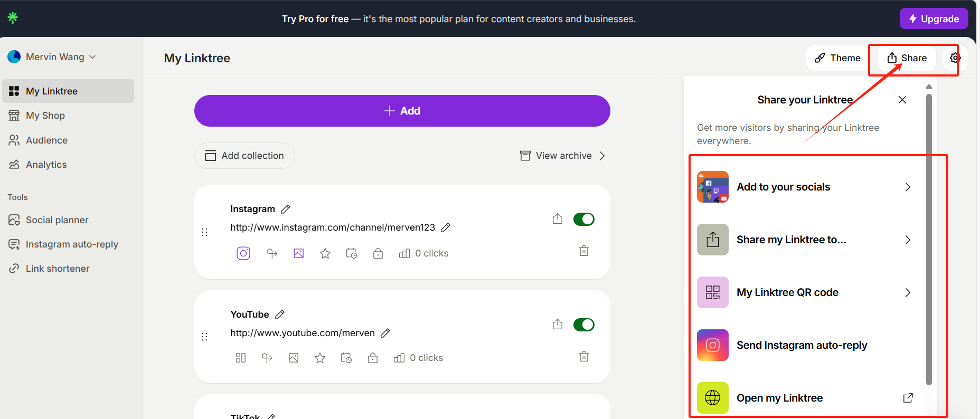View the 0 clicks stats on the Instagram link

coord(424,253)
